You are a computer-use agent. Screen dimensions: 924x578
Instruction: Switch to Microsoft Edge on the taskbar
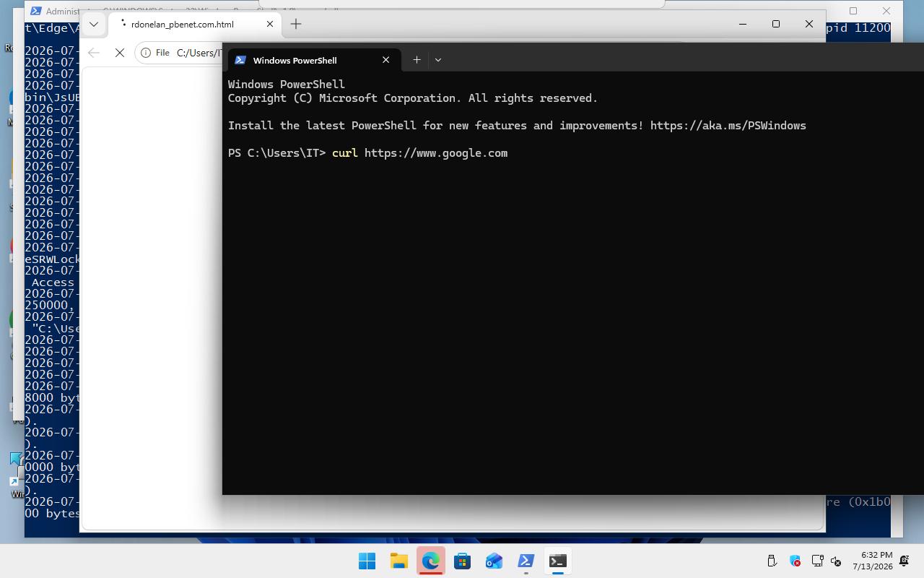click(430, 561)
